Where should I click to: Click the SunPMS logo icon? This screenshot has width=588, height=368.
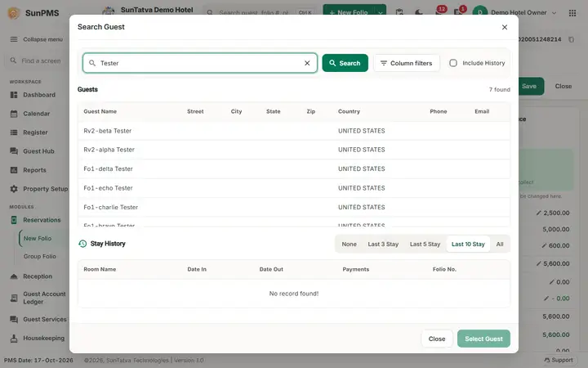pos(14,13)
